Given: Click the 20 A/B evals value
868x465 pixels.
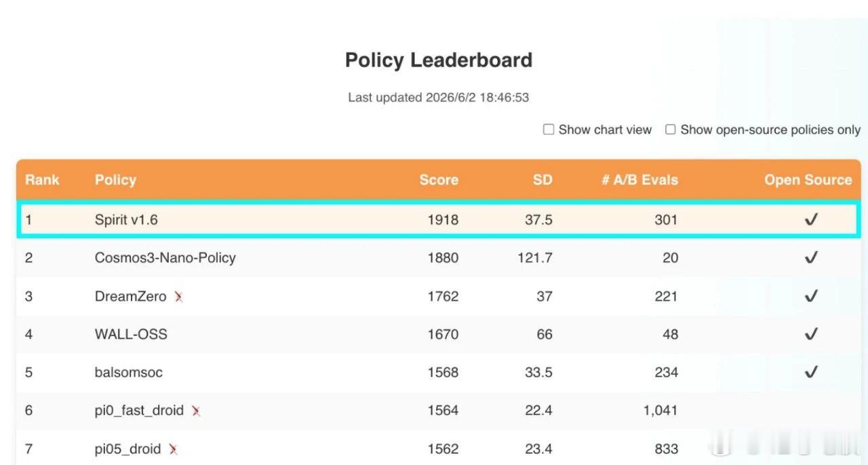Looking at the screenshot, I should [x=670, y=258].
